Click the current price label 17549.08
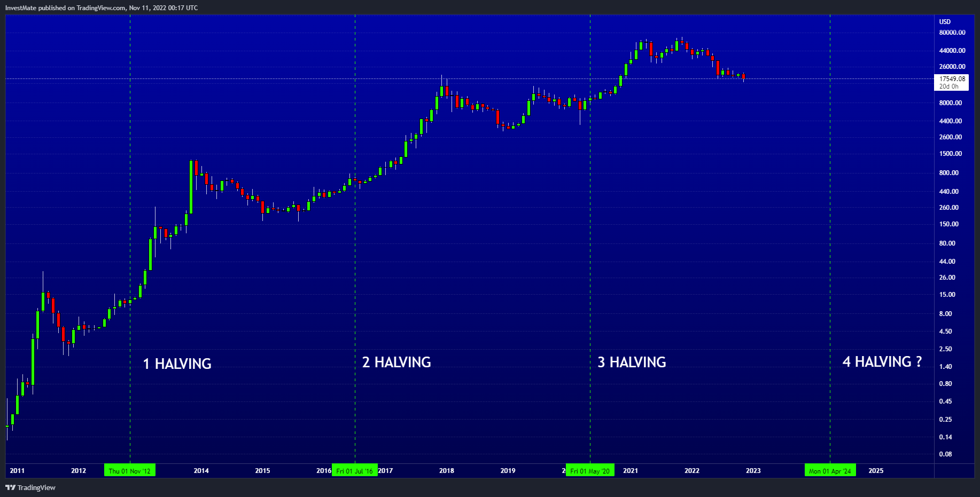Image resolution: width=980 pixels, height=497 pixels. tap(952, 79)
